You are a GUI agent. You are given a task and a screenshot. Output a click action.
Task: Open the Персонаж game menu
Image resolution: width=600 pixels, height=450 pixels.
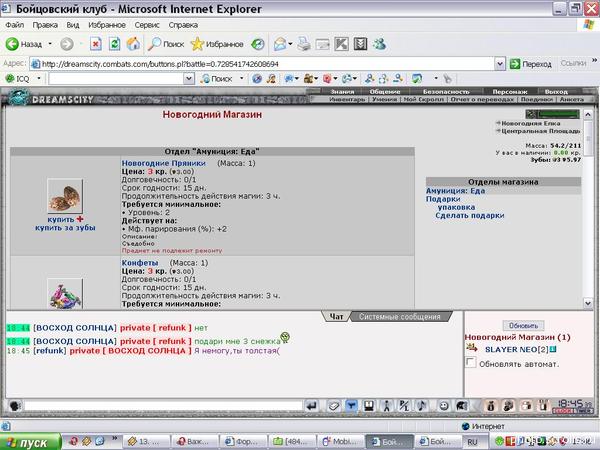click(x=510, y=92)
